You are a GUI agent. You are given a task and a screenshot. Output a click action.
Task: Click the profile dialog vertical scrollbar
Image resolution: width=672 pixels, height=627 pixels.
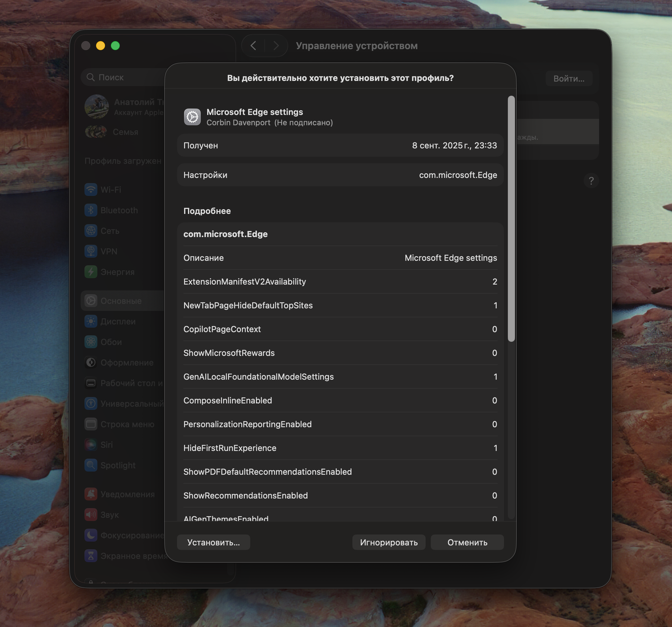coord(511,219)
